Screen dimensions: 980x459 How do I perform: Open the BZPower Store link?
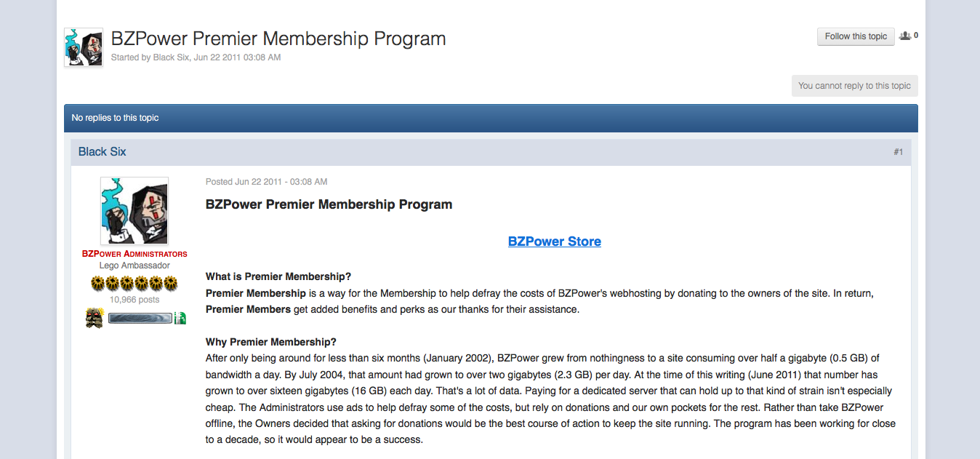coord(554,242)
